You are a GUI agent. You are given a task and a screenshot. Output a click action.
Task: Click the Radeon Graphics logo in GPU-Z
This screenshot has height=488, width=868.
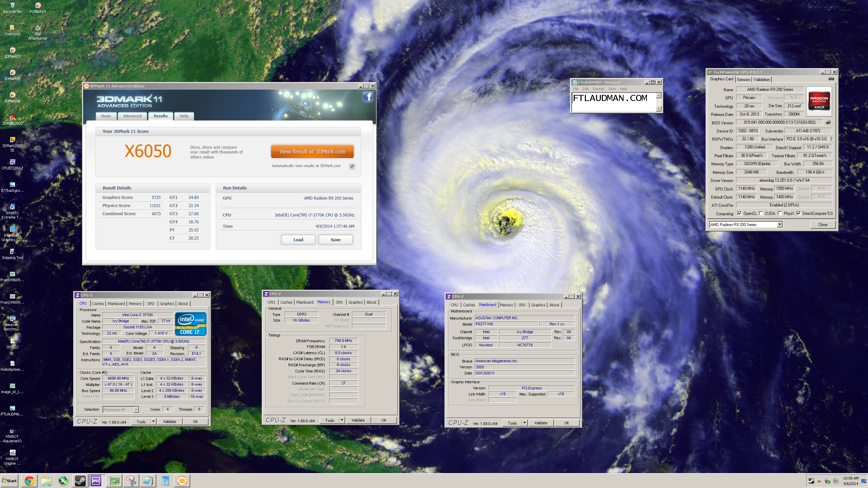[x=819, y=101]
